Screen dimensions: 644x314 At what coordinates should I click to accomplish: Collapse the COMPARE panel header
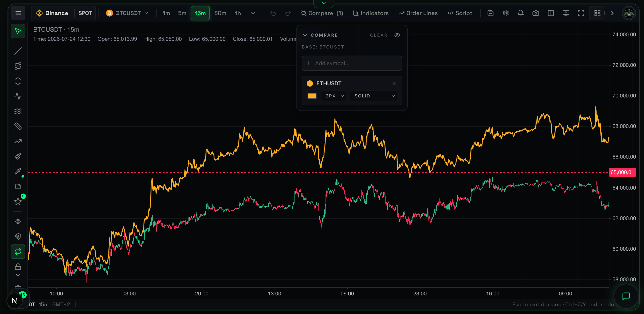(x=320, y=35)
